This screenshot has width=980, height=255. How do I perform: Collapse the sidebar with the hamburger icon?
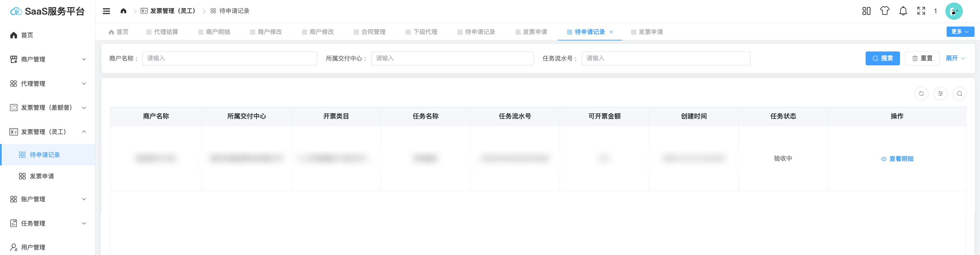[x=107, y=11]
